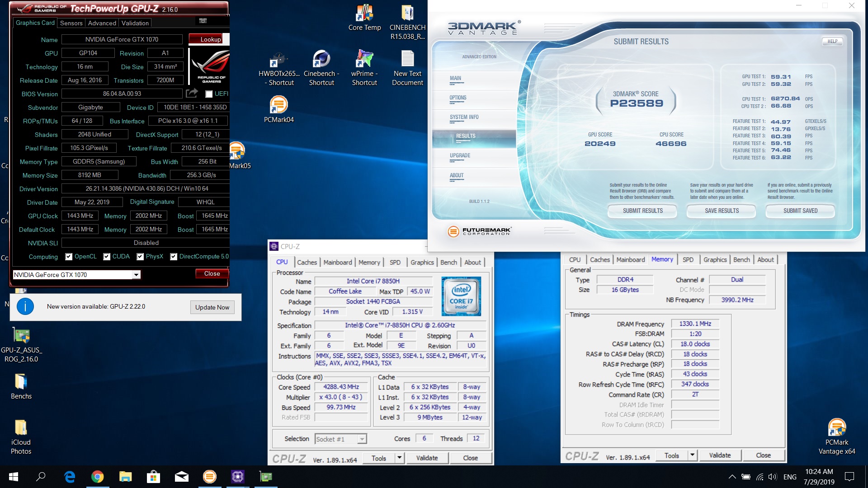
Task: Expand NVIDIA GeForce GTX 1070 GPU dropdown
Action: (136, 275)
